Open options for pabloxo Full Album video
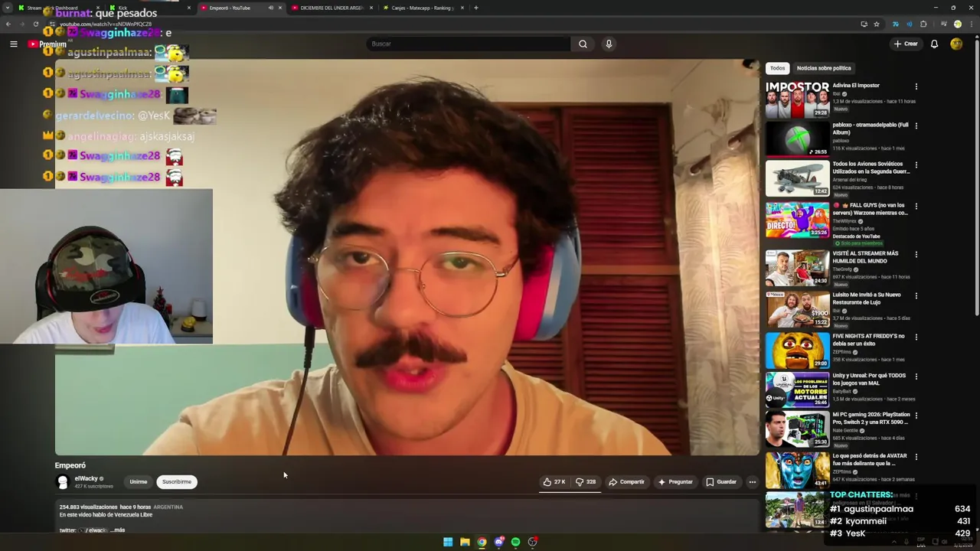Image resolution: width=980 pixels, height=551 pixels. pos(916,126)
